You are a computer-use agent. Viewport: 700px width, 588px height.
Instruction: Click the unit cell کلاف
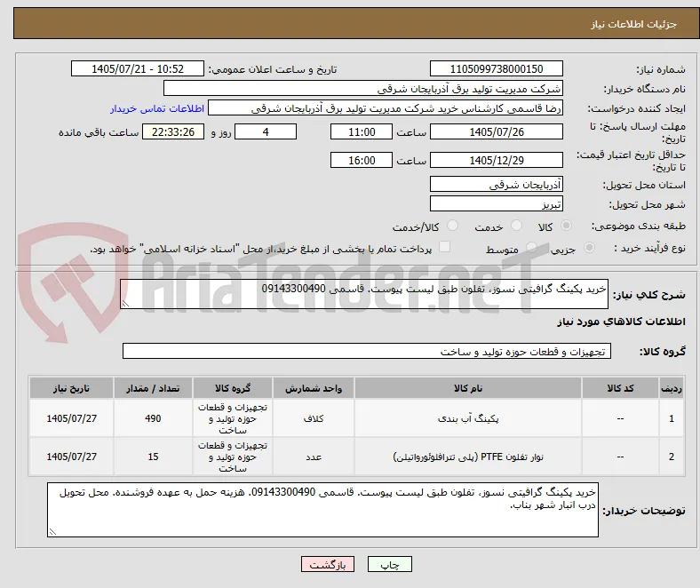click(314, 418)
